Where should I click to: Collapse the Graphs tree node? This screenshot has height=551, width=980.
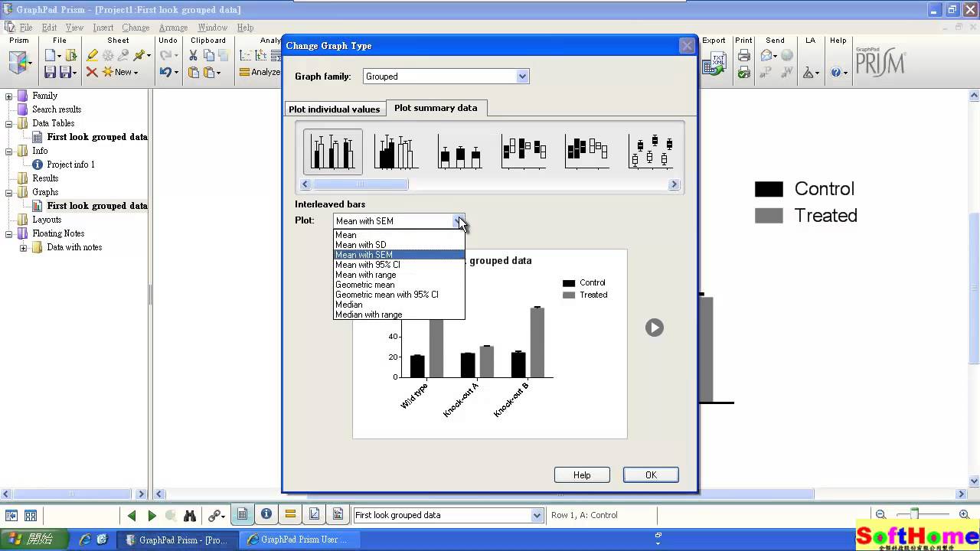click(9, 192)
